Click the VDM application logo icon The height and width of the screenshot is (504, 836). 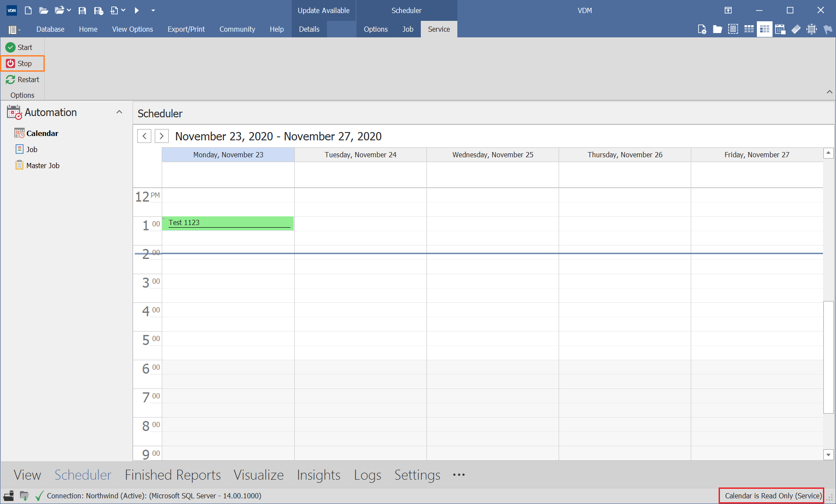(x=12, y=10)
